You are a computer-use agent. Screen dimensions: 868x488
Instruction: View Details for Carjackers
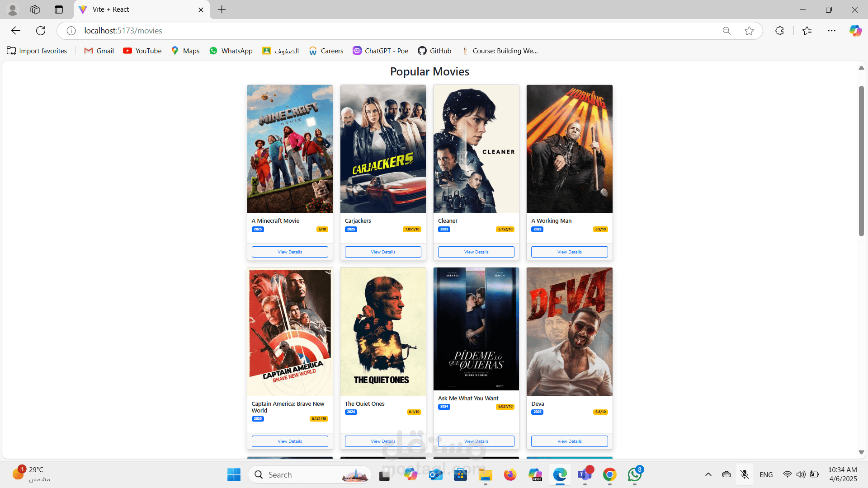(383, 252)
